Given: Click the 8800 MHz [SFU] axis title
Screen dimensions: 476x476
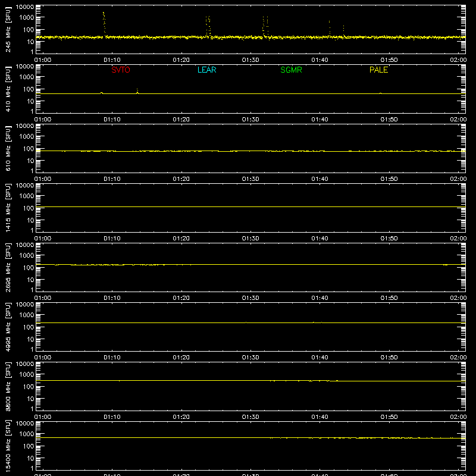Looking at the screenshot, I should pyautogui.click(x=8, y=386).
